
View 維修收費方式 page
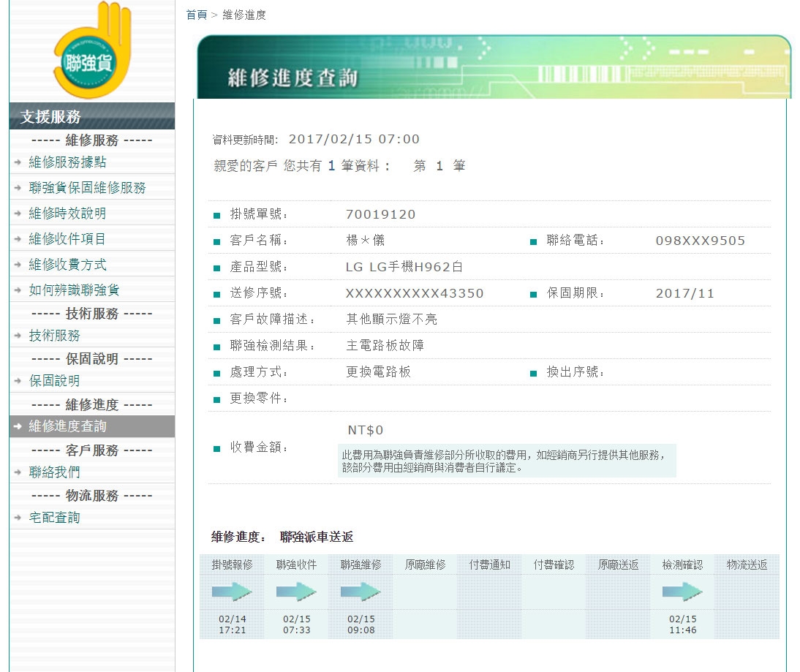pos(67,265)
